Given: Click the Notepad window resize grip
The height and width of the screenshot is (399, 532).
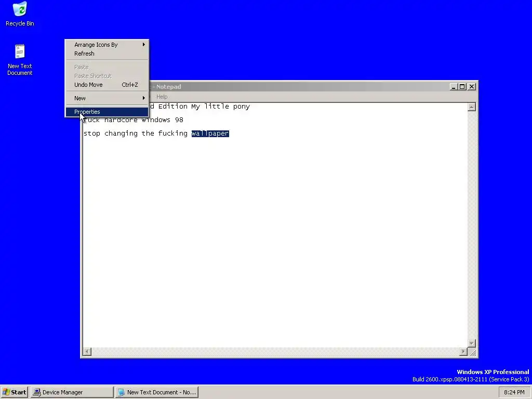Looking at the screenshot, I should pos(472,352).
